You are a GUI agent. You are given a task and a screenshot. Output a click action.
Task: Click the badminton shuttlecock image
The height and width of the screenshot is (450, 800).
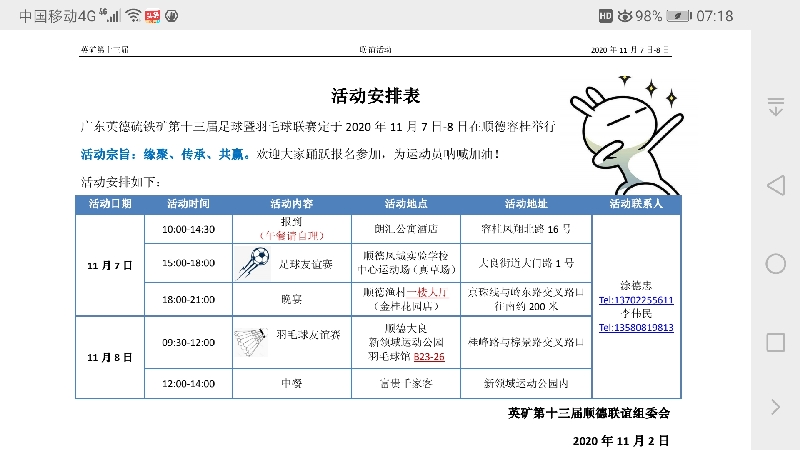pyautogui.click(x=250, y=340)
